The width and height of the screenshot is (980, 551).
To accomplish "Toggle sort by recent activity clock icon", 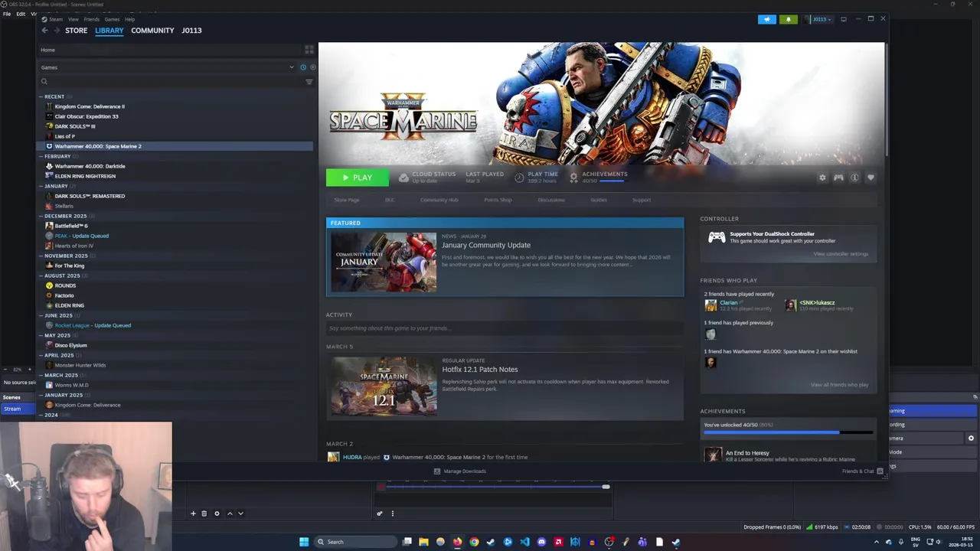I will pos(303,67).
